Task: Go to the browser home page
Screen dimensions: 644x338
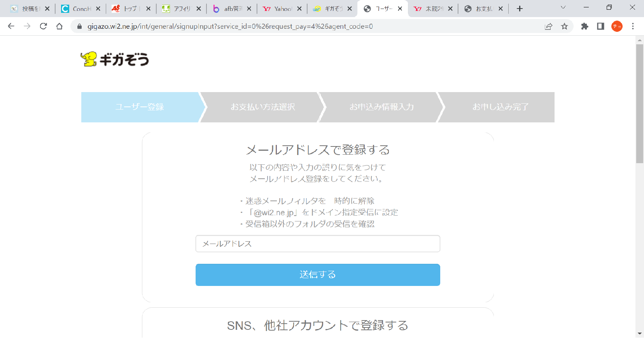Action: click(x=59, y=26)
